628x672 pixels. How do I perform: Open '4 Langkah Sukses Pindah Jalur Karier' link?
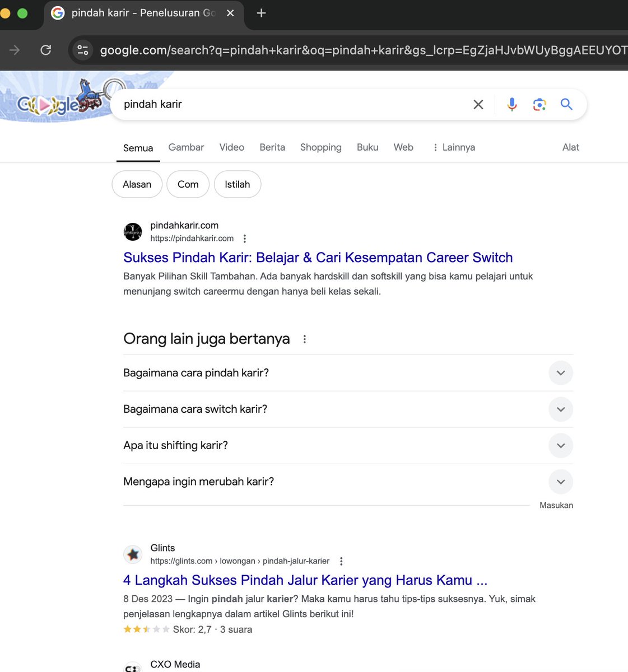pos(305,580)
